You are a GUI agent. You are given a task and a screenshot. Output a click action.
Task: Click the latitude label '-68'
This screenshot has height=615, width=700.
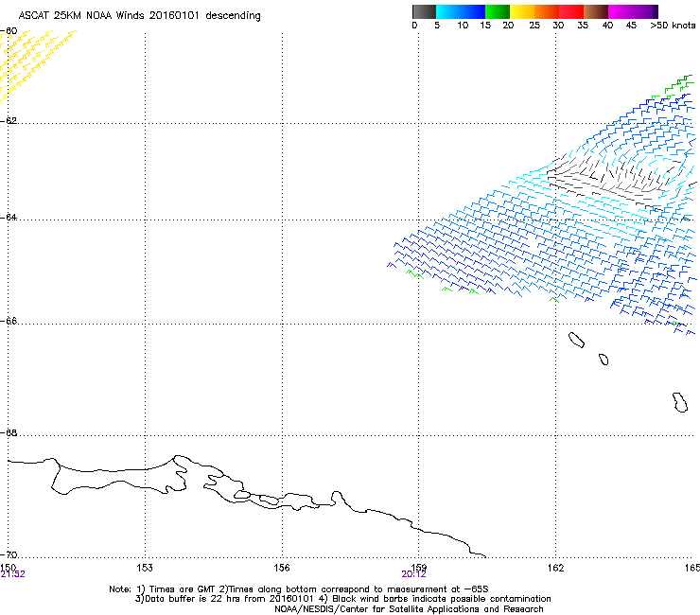9,432
